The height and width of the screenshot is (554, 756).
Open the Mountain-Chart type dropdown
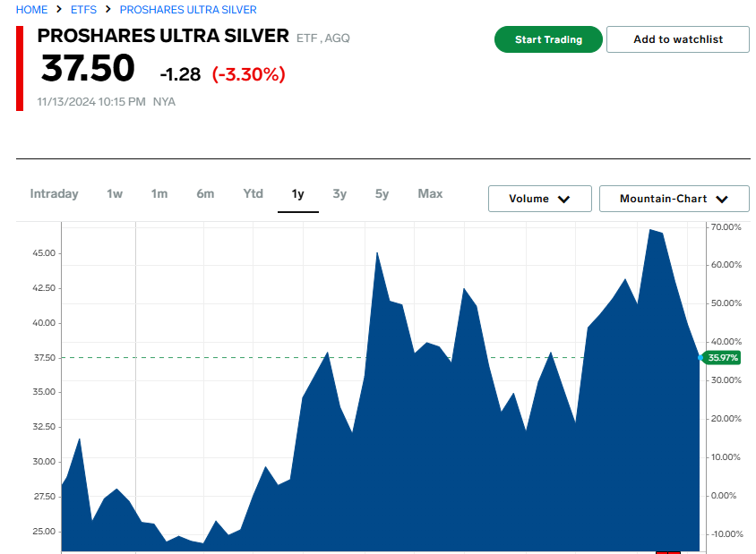(x=674, y=199)
